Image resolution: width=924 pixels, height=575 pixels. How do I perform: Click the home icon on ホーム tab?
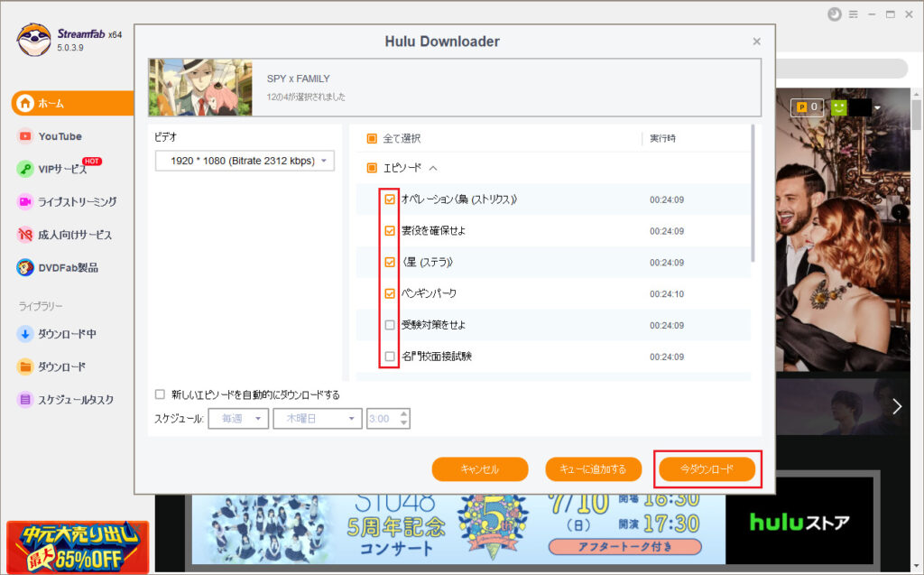click(24, 103)
